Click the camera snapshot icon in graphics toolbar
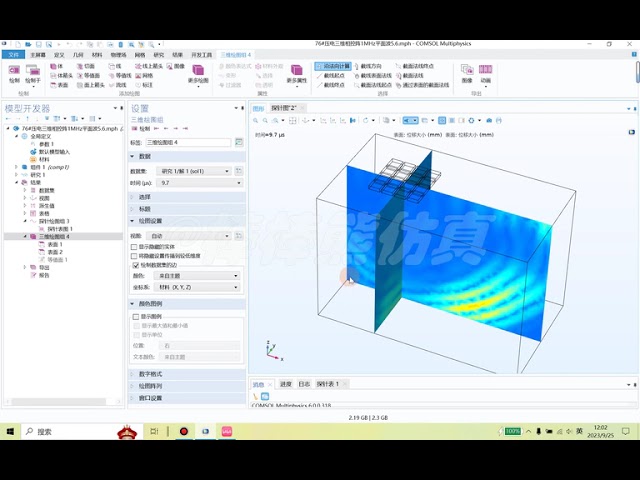The image size is (640, 480). click(x=489, y=120)
